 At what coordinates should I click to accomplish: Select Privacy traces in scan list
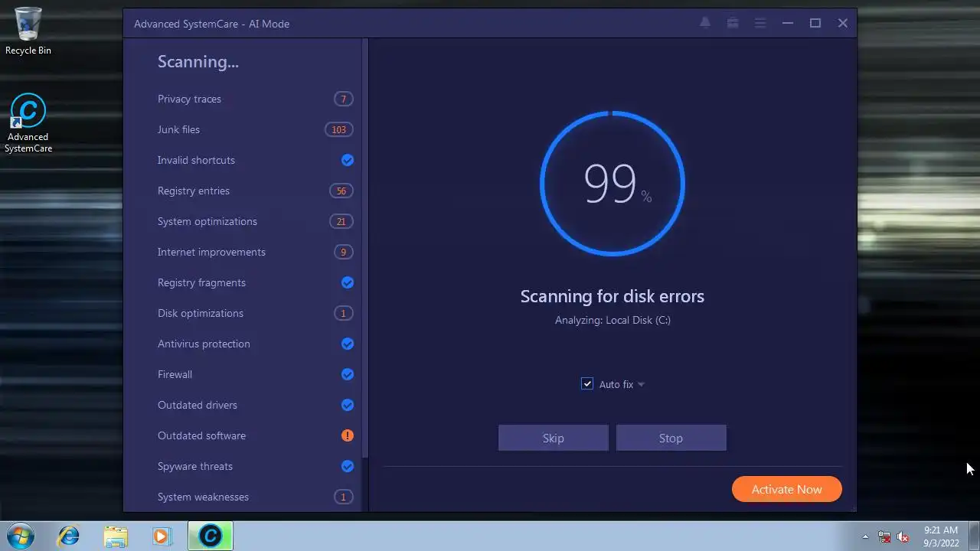coord(189,99)
